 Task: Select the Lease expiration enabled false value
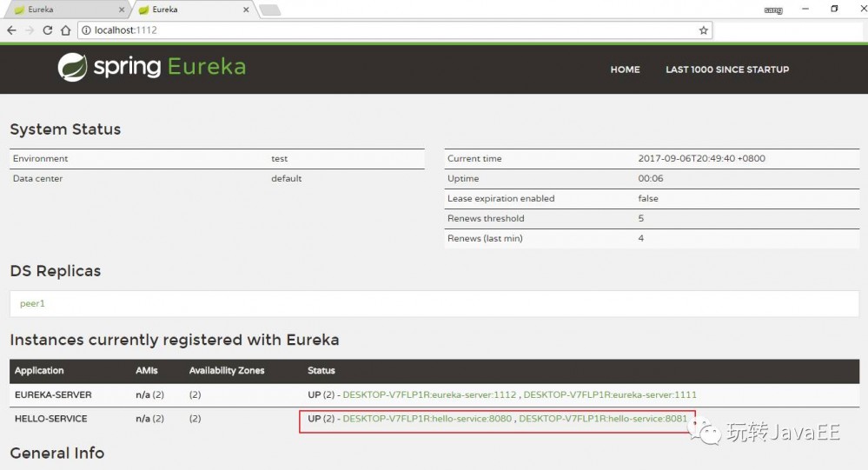click(648, 198)
